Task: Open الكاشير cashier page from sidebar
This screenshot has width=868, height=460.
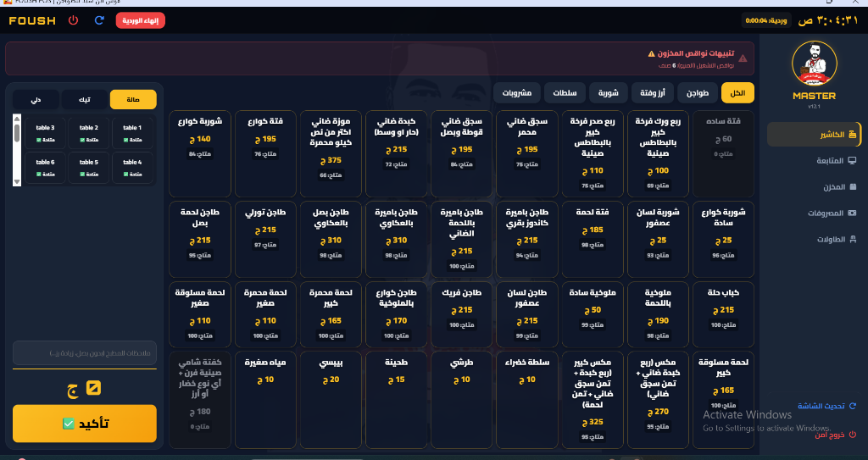Action: (814, 135)
